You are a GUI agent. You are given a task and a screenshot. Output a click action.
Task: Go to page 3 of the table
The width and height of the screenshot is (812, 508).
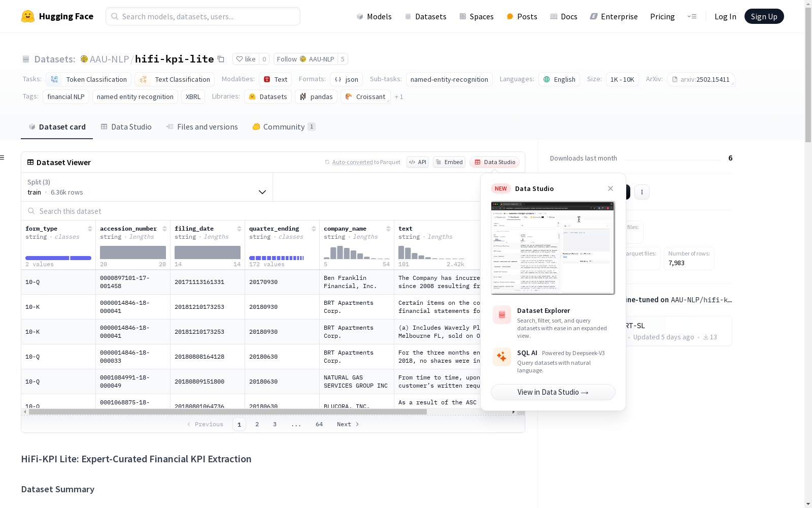[275, 424]
